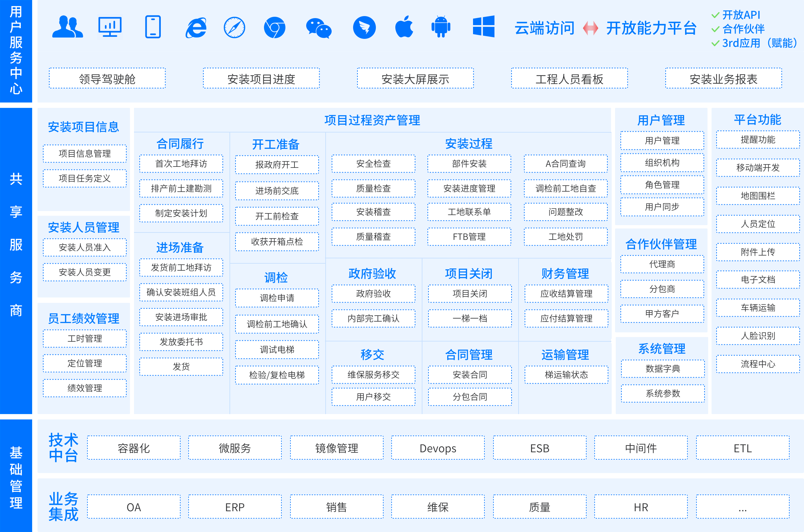Click the monitor with bar chart icon

tap(110, 27)
